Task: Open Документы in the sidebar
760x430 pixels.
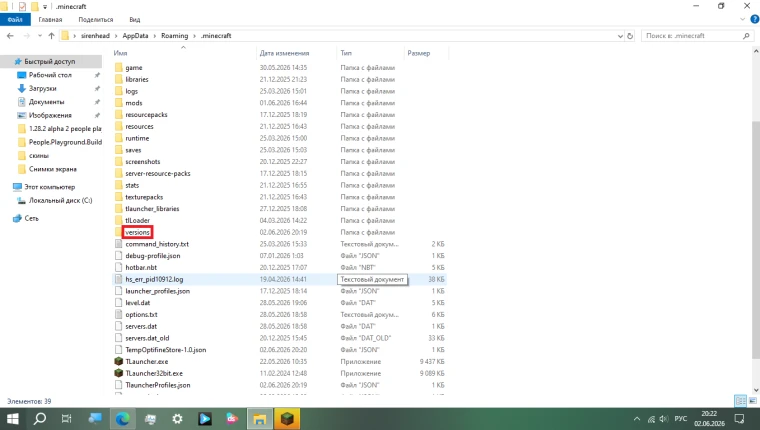Action: (47, 102)
